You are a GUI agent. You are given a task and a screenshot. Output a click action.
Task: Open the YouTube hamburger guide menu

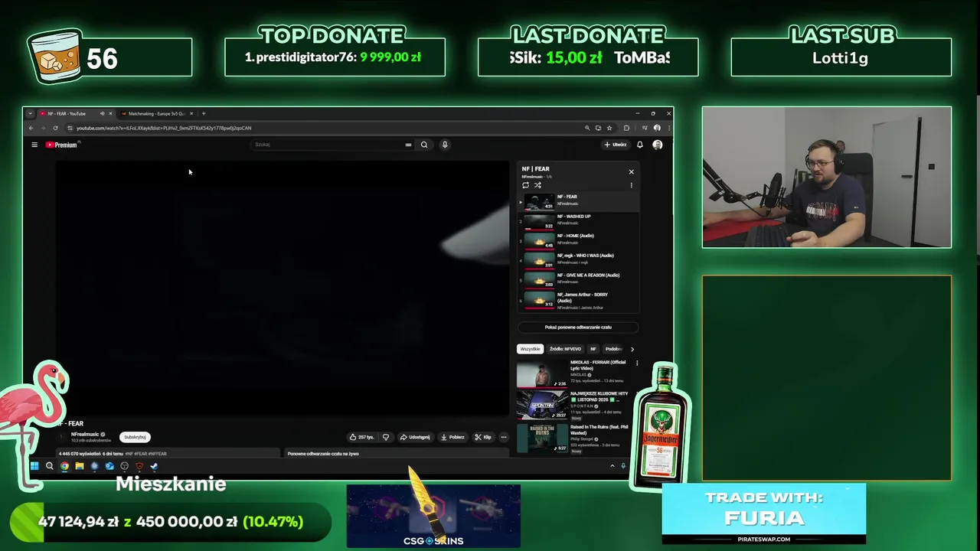34,145
